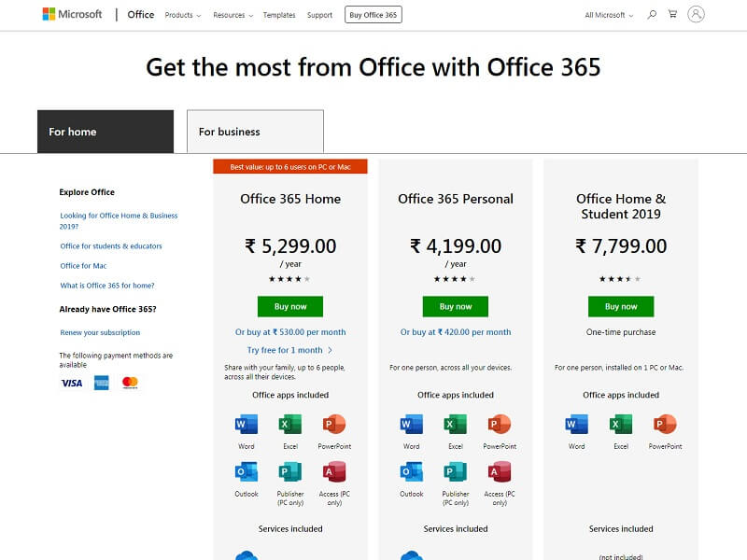Click Outlook icon under Office 365 Home

click(247, 471)
